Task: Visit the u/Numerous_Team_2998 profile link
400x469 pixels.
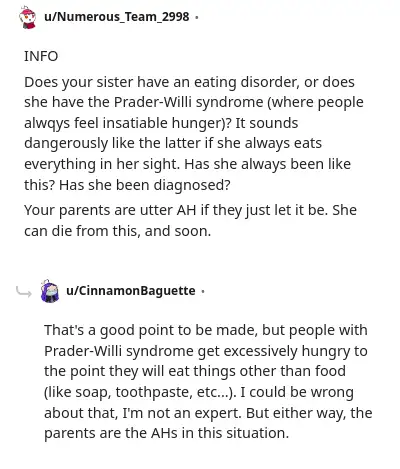Action: coord(117,17)
